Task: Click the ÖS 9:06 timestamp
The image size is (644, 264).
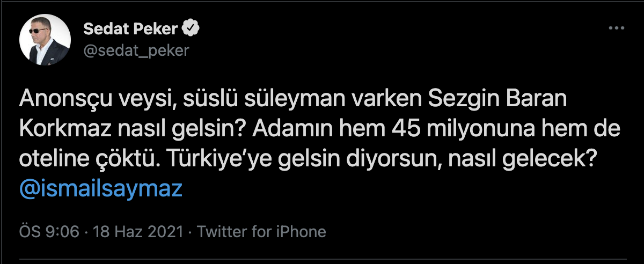Action: [x=49, y=232]
